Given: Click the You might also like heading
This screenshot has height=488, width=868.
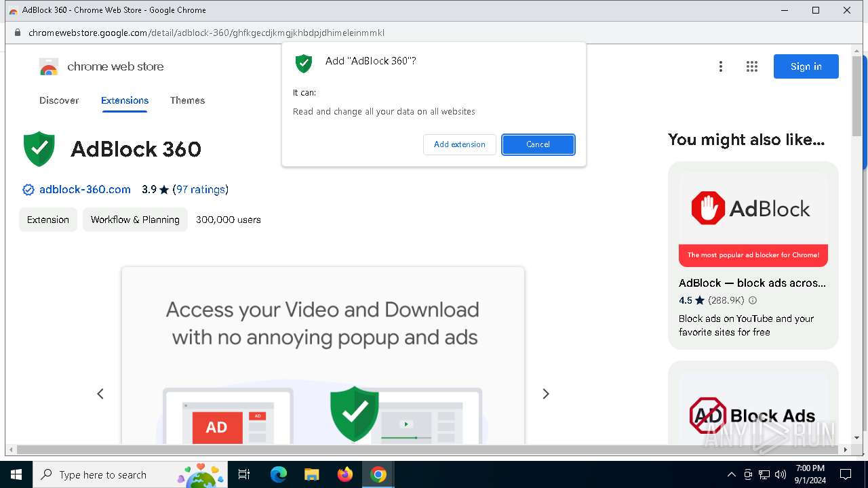Looking at the screenshot, I should pos(747,140).
